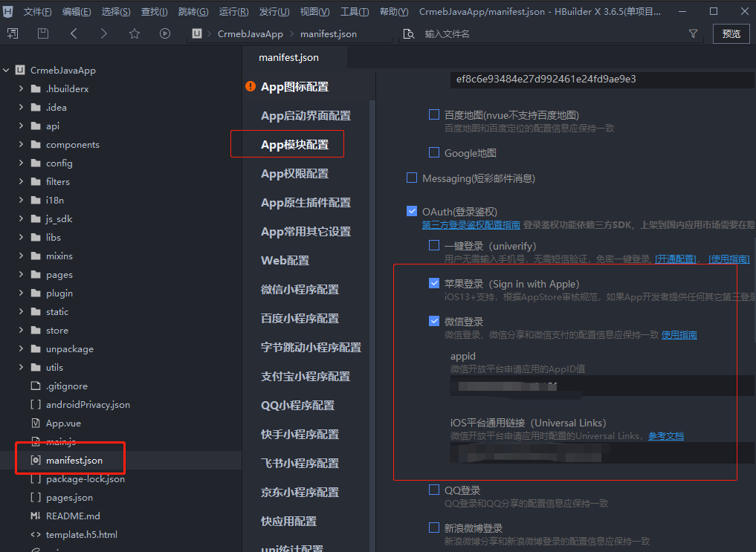Select the App模块配置 section

(294, 145)
